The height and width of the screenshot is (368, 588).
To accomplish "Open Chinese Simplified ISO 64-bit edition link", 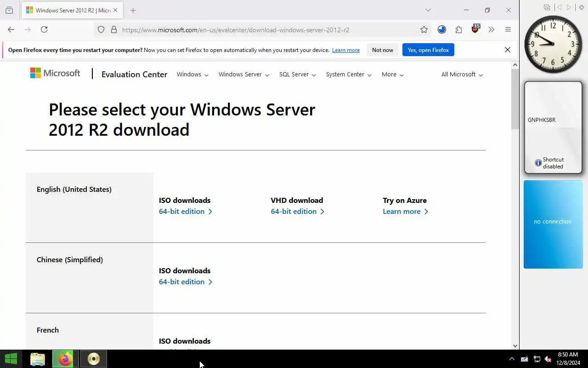I will click(186, 282).
